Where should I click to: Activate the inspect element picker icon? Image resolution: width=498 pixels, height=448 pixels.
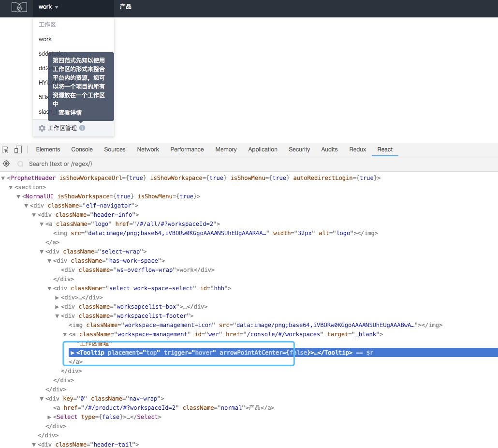point(5,149)
